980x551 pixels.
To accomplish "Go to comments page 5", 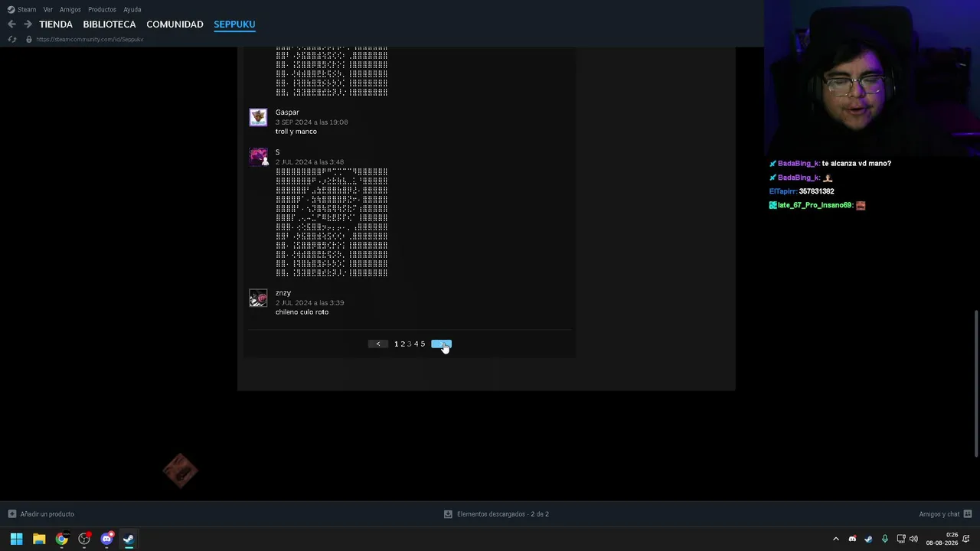I will tap(423, 344).
